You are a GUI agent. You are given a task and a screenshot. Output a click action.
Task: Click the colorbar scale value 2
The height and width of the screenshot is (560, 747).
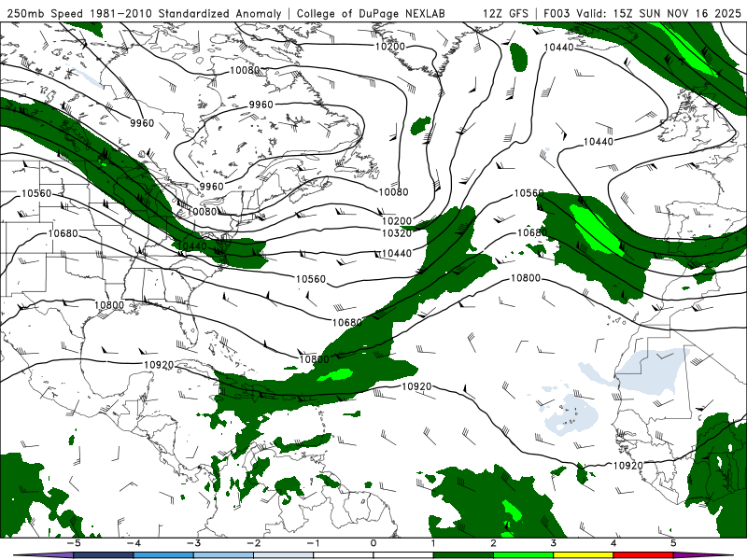click(493, 543)
